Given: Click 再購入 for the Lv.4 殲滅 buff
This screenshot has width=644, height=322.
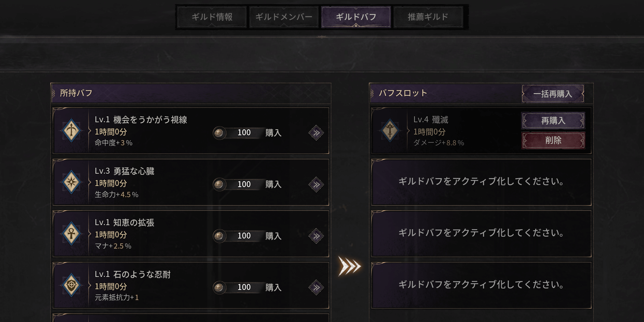Looking at the screenshot, I should [553, 121].
